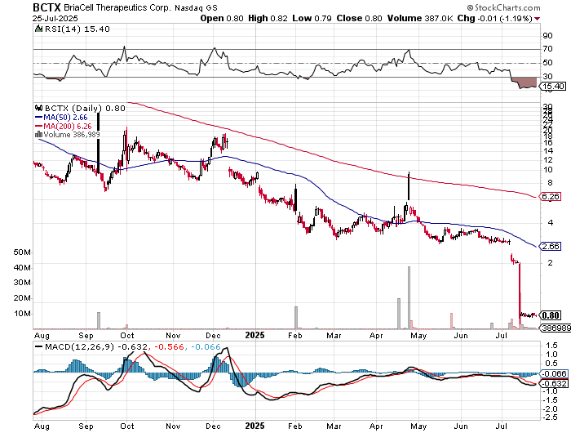Click the 10M volume axis label
The width and height of the screenshot is (571, 433).
[22, 314]
